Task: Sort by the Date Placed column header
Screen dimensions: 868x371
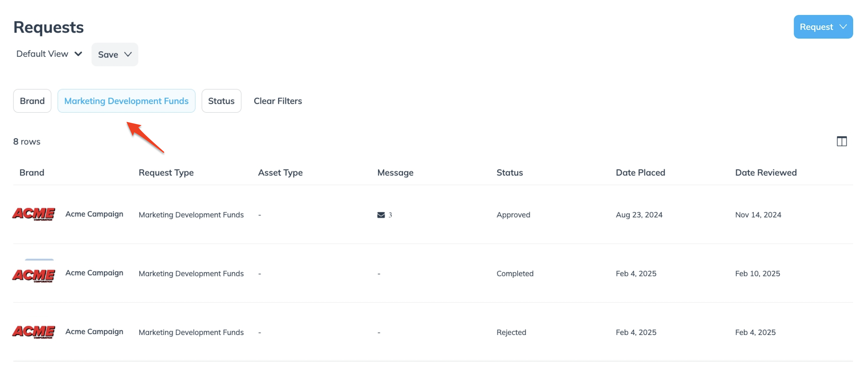Action: pos(640,172)
